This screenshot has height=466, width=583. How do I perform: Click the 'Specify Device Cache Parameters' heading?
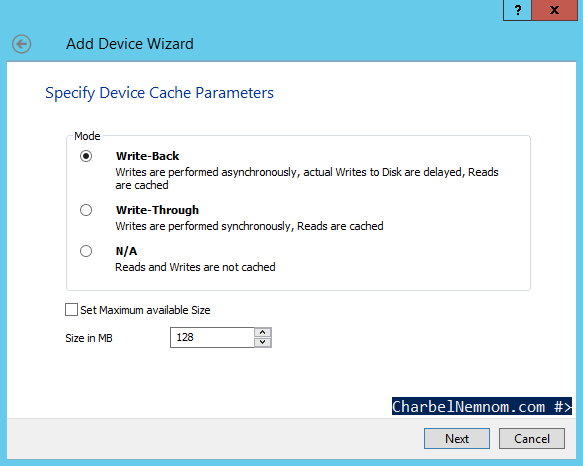[x=159, y=93]
